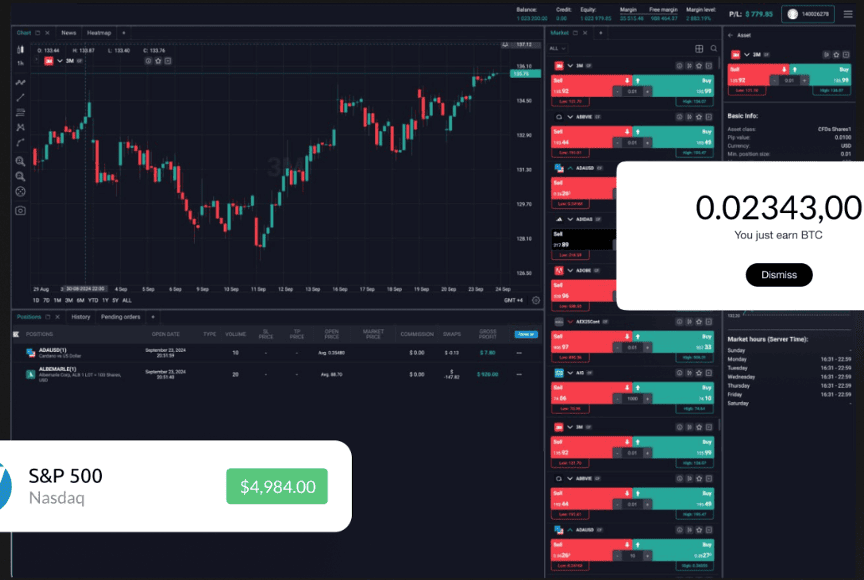Toggle the star on ABBVIE market row
This screenshot has height=580, width=864.
click(699, 117)
